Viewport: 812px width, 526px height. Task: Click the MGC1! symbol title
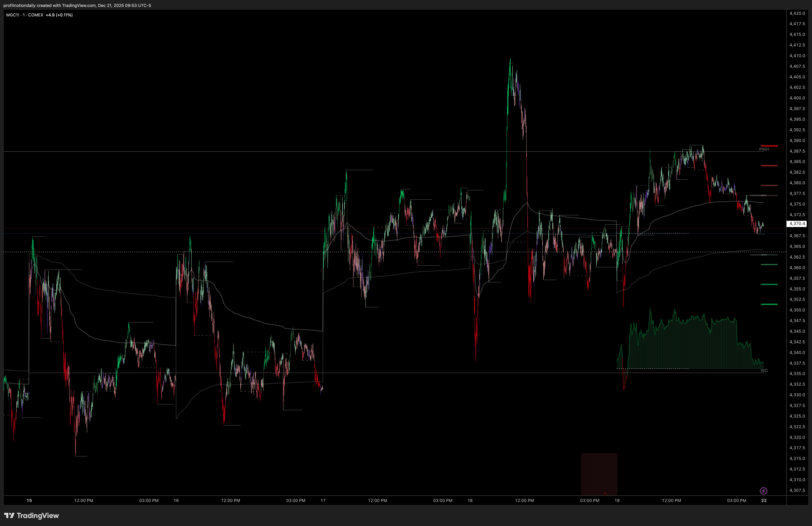click(13, 15)
